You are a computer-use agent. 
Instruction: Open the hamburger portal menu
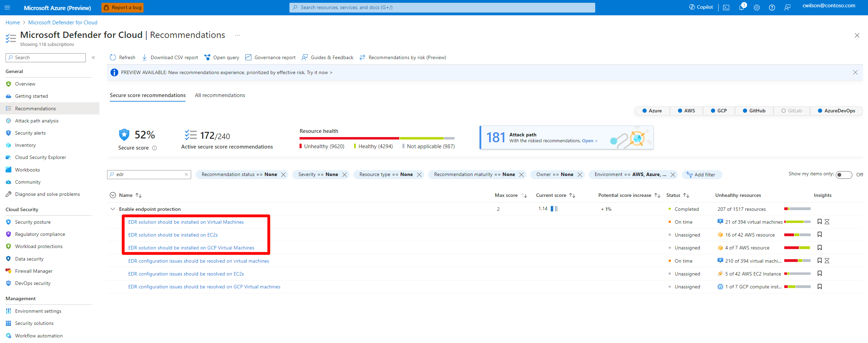click(x=7, y=7)
